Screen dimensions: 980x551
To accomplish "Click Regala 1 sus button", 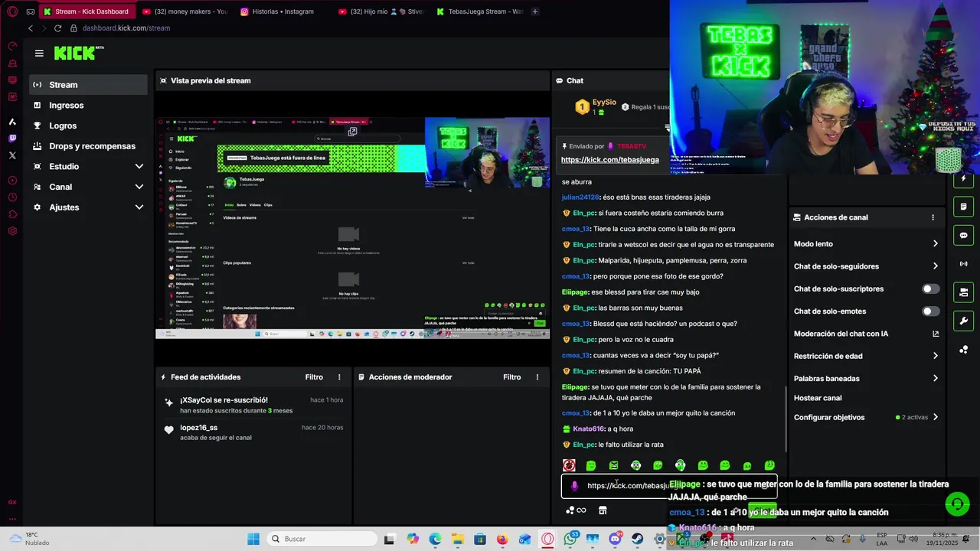I will 645,107.
